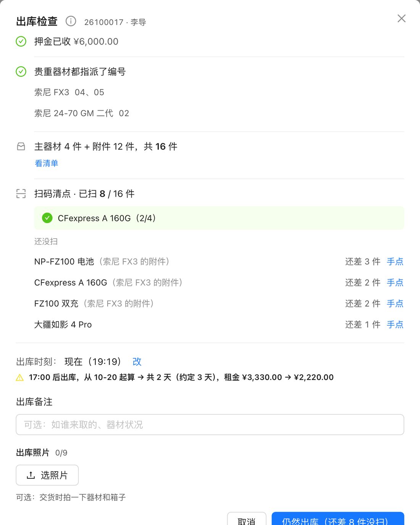
Task: Click the text 索尼 FX3 04、05
Action: 69,92
